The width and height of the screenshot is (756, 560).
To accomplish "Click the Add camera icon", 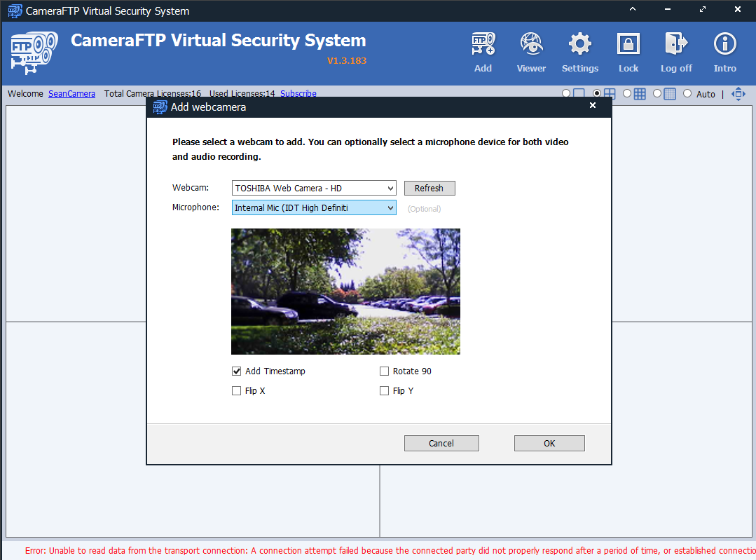I will (483, 45).
